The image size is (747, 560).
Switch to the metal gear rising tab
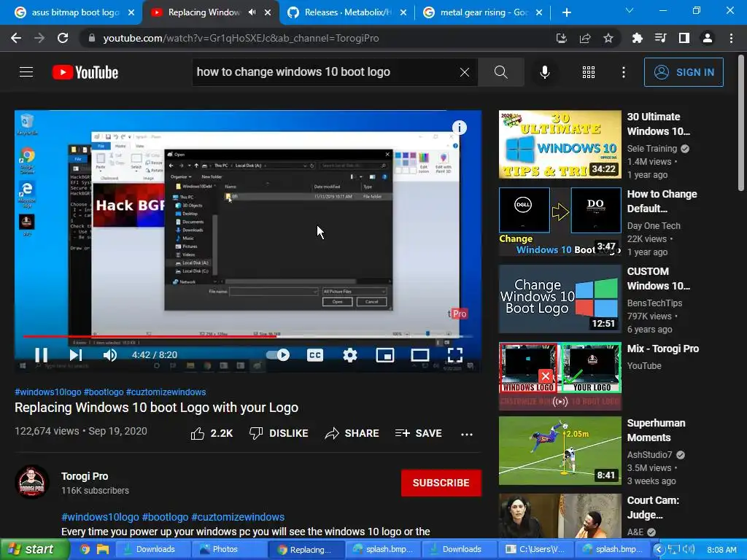(484, 12)
